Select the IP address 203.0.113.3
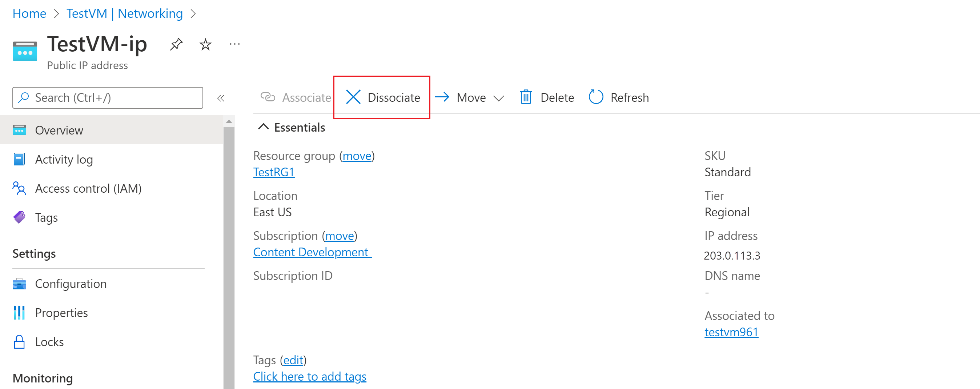This screenshot has height=389, width=980. (x=732, y=256)
